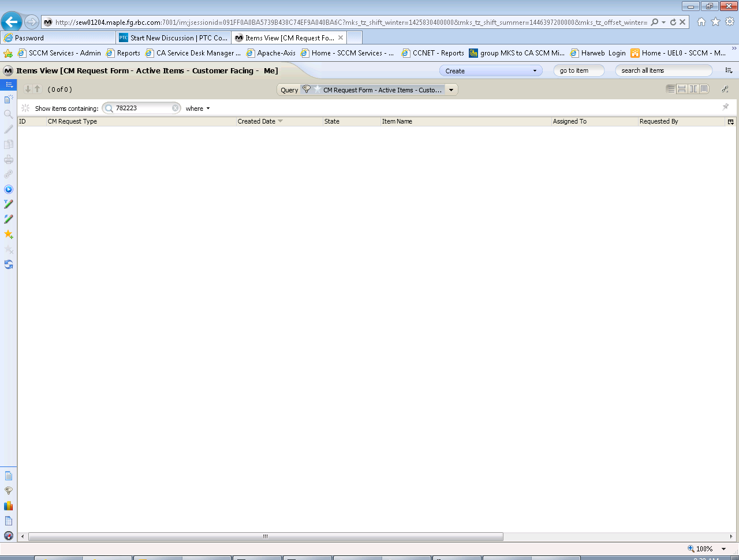Open the grid reports icon in the lower sidebar
The width and height of the screenshot is (739, 560).
pos(9,521)
